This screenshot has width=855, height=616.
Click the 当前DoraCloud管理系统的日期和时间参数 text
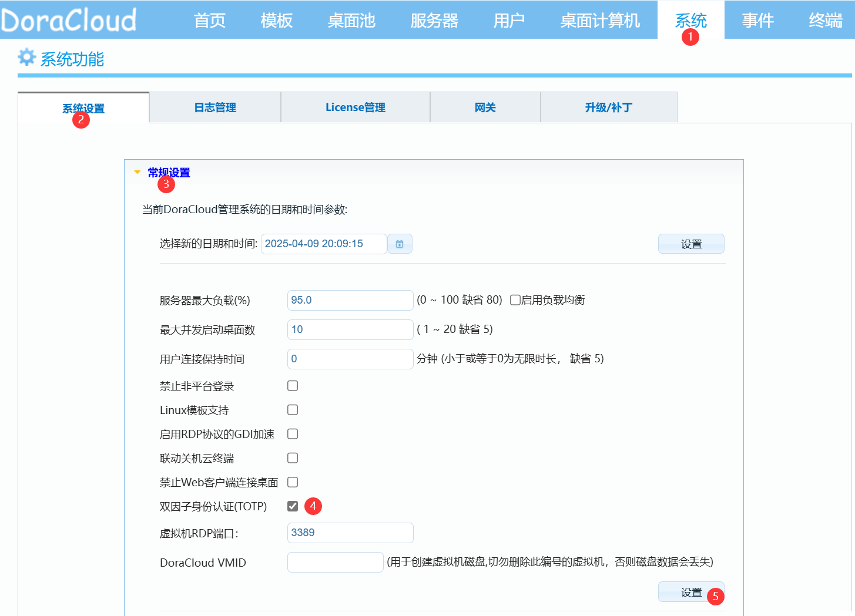coord(245,210)
